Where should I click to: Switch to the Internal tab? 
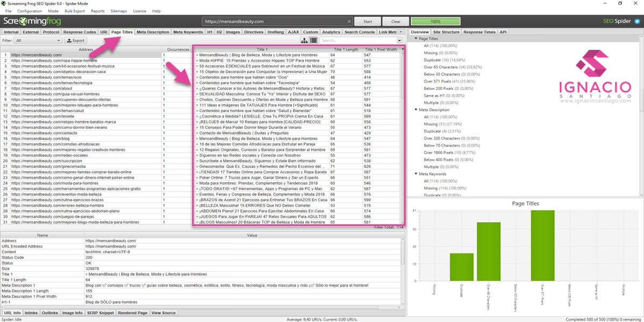[x=11, y=32]
